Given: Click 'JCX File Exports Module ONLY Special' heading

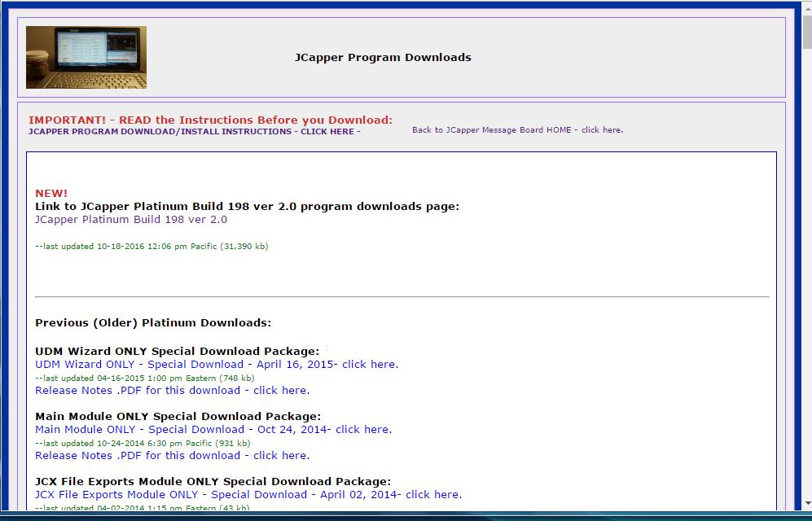Looking at the screenshot, I should click(x=213, y=482).
